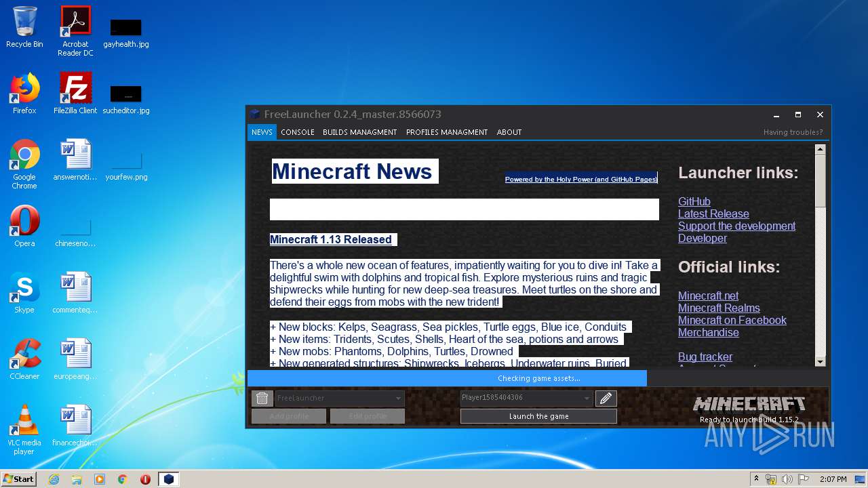868x488 pixels.
Task: Click the news scrollbar down arrow
Action: pyautogui.click(x=820, y=361)
